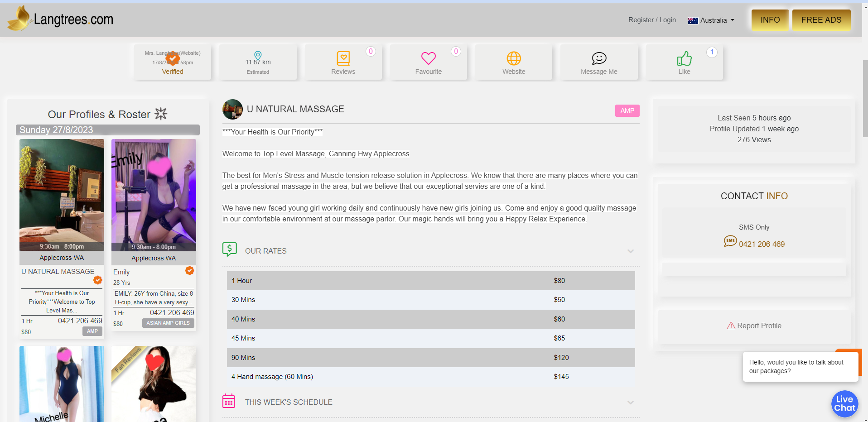Click THIS WEEK'S SCHEDULE calendar icon
The width and height of the screenshot is (868, 422).
click(229, 401)
